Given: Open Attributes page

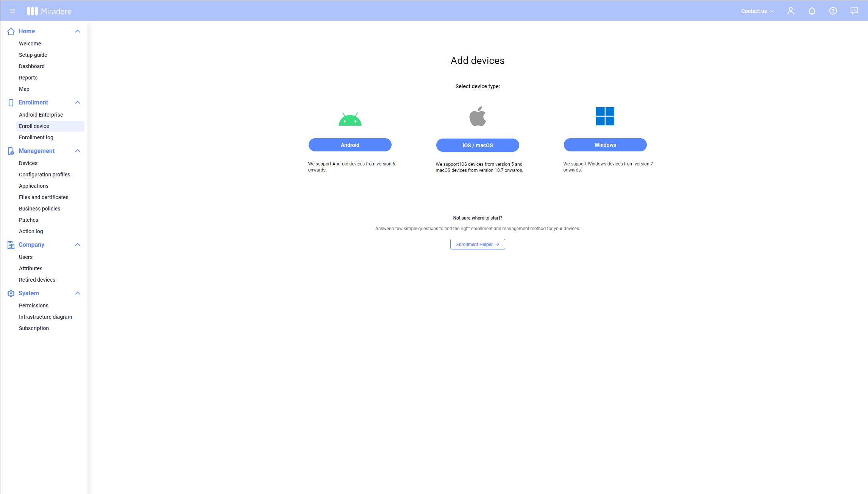Looking at the screenshot, I should tap(31, 268).
